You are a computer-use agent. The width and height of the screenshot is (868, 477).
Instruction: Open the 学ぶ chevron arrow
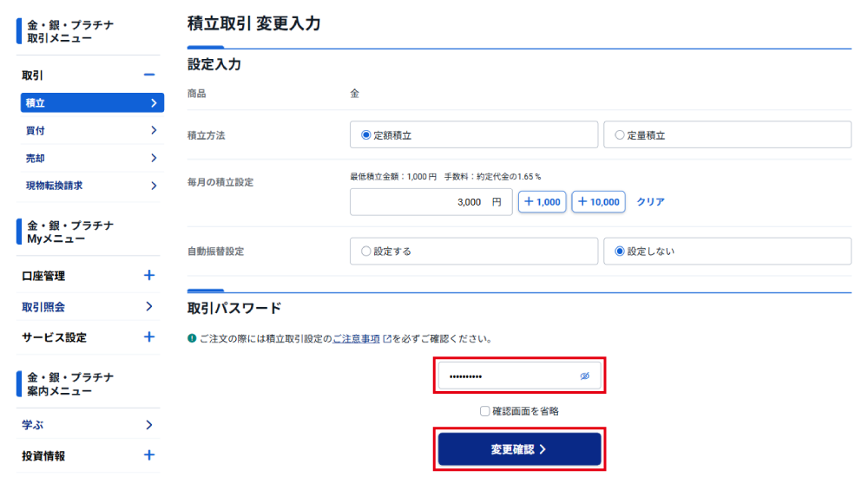(x=149, y=425)
